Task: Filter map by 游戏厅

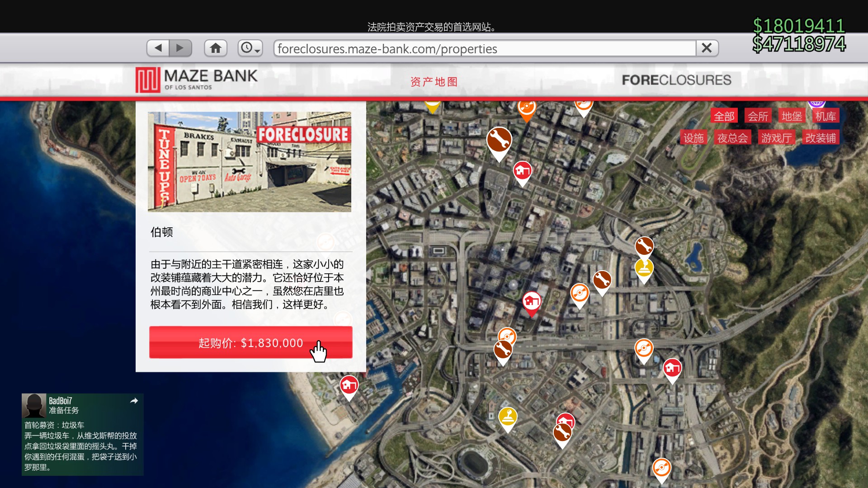Action: tap(776, 138)
